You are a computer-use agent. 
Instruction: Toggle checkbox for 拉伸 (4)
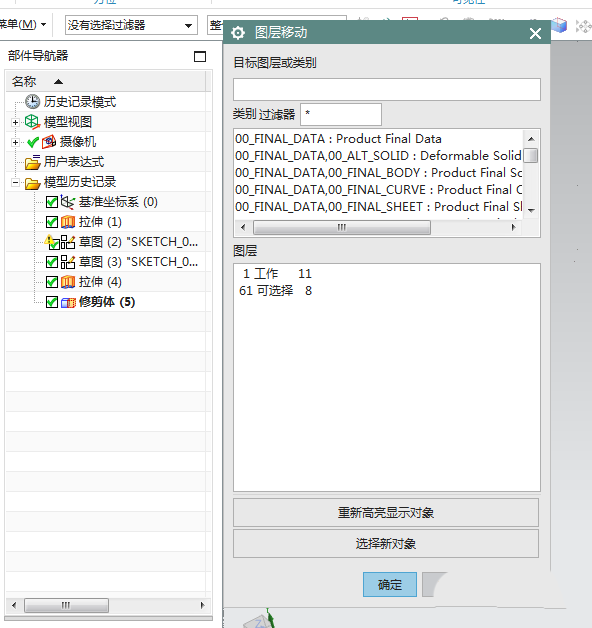click(52, 282)
